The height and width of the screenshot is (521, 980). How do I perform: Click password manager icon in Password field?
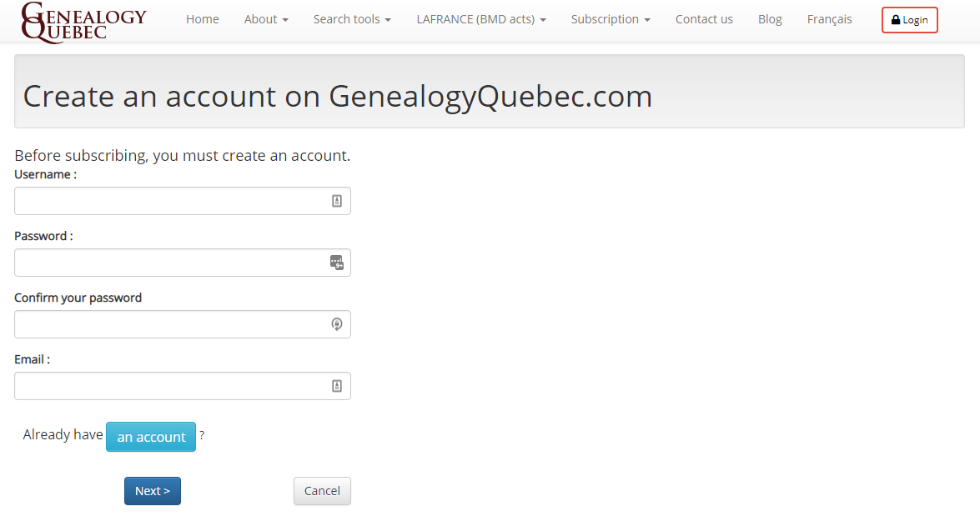[x=337, y=263]
